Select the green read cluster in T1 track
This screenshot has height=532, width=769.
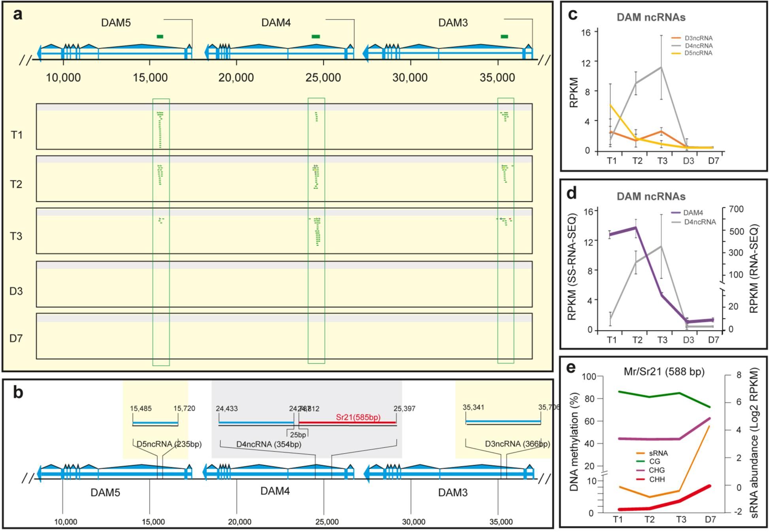tap(160, 130)
